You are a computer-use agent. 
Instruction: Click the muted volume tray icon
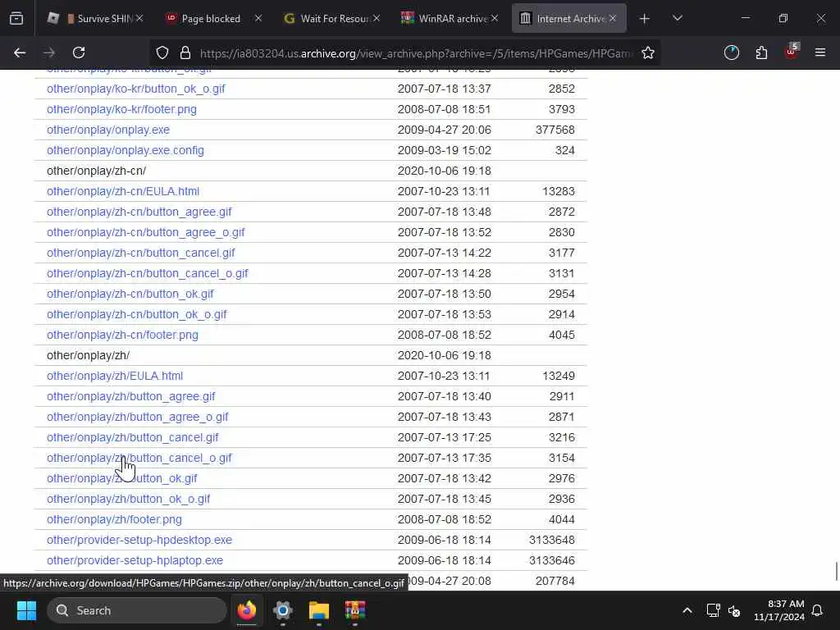[x=734, y=610]
